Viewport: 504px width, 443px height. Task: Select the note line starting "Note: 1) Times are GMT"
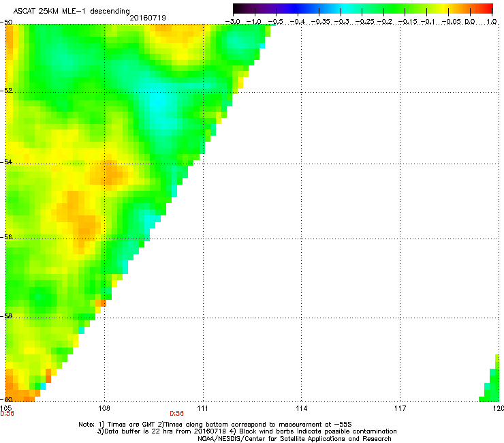215,425
